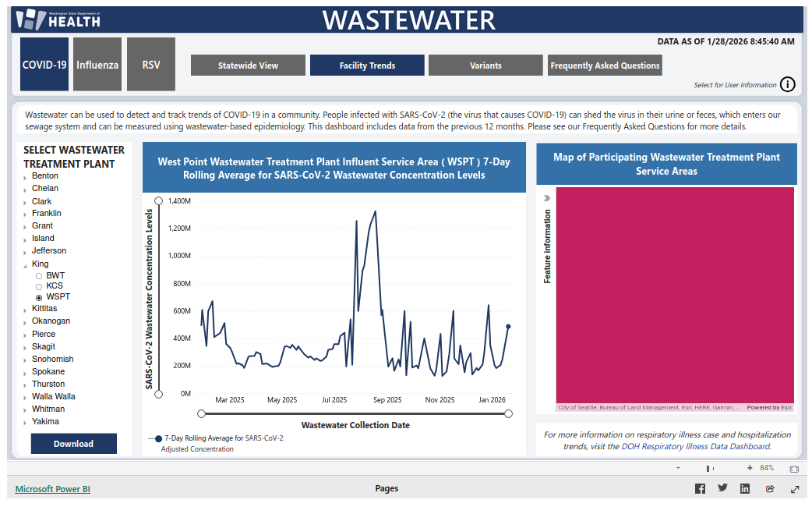The width and height of the screenshot is (812, 521).
Task: Open the Statewide View page
Action: click(248, 66)
